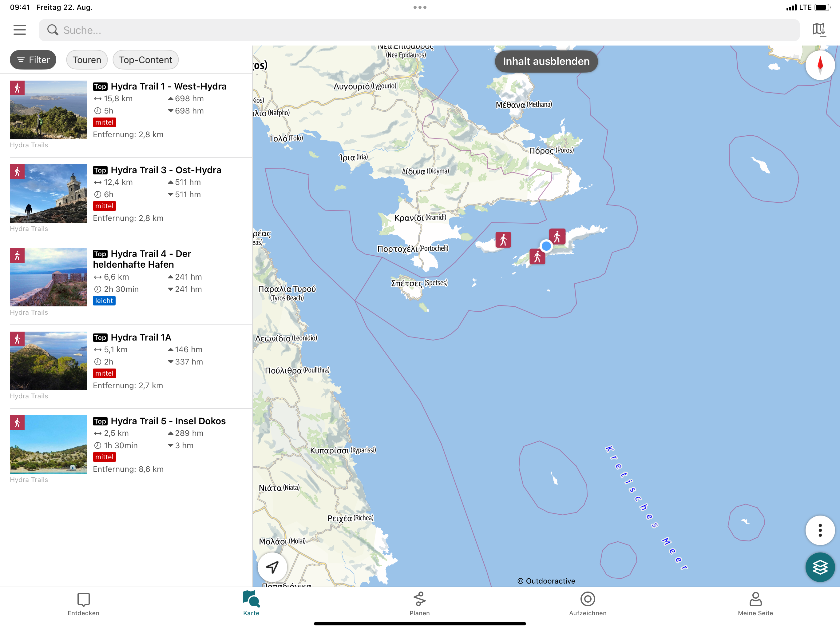Switch to the Aufzeichnen tab
840x630 pixels.
(x=588, y=604)
